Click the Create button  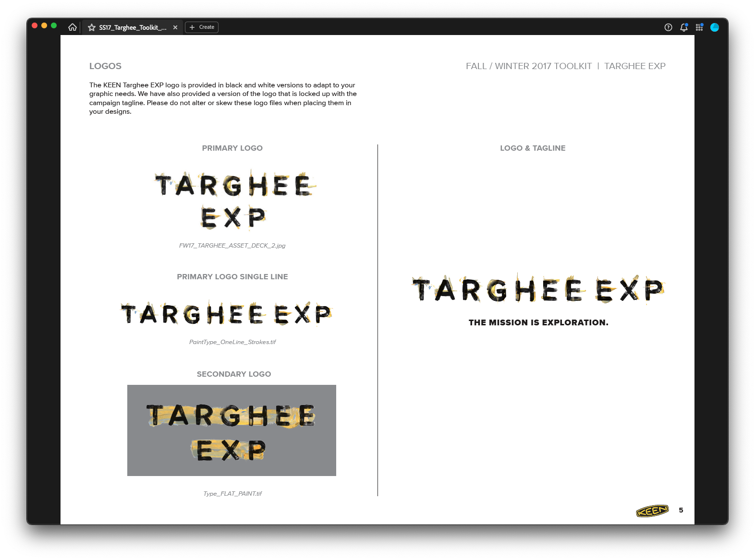click(x=202, y=27)
